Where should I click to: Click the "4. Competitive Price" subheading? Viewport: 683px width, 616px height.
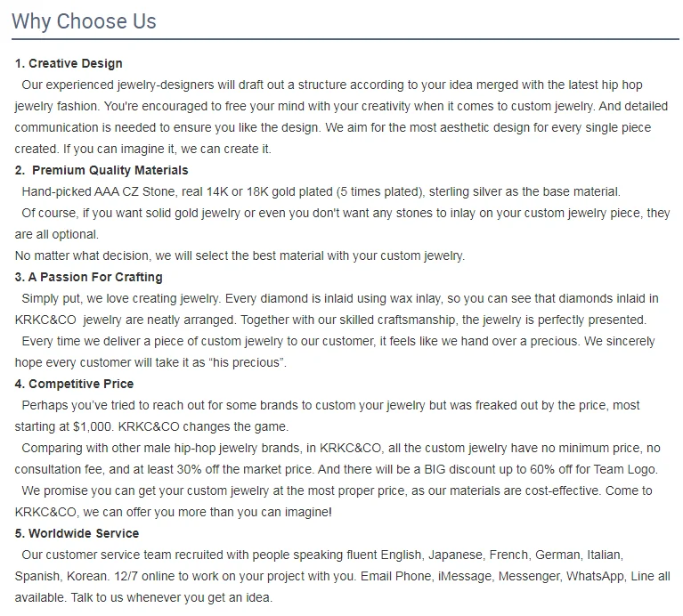[x=74, y=384]
